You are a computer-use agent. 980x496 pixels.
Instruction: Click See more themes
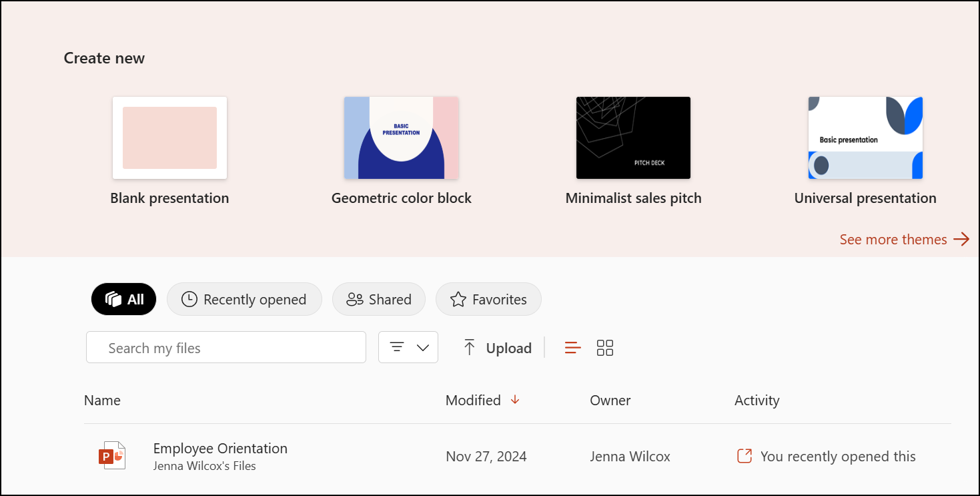pyautogui.click(x=893, y=239)
